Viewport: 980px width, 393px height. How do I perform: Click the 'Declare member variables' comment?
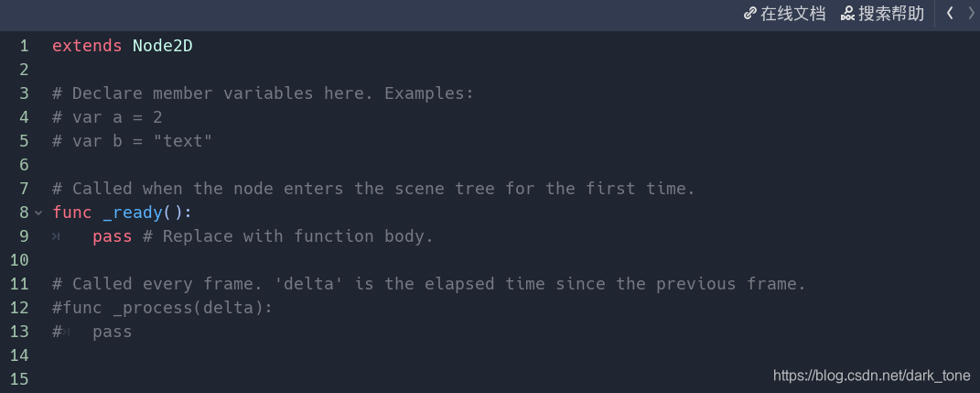[264, 93]
